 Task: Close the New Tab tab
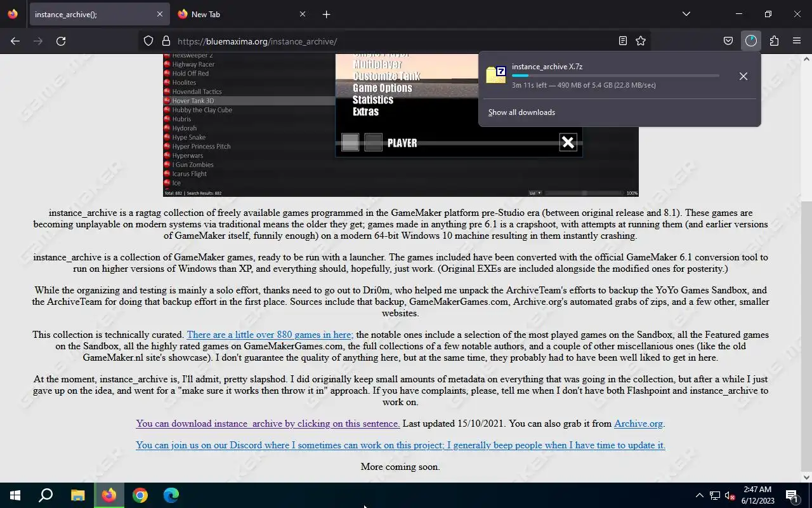point(302,14)
